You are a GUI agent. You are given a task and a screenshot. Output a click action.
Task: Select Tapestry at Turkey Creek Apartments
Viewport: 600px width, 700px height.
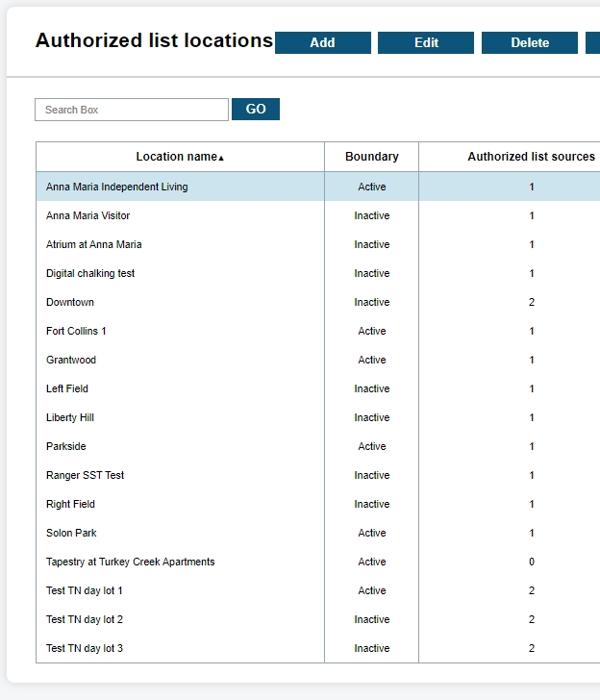[x=131, y=562]
